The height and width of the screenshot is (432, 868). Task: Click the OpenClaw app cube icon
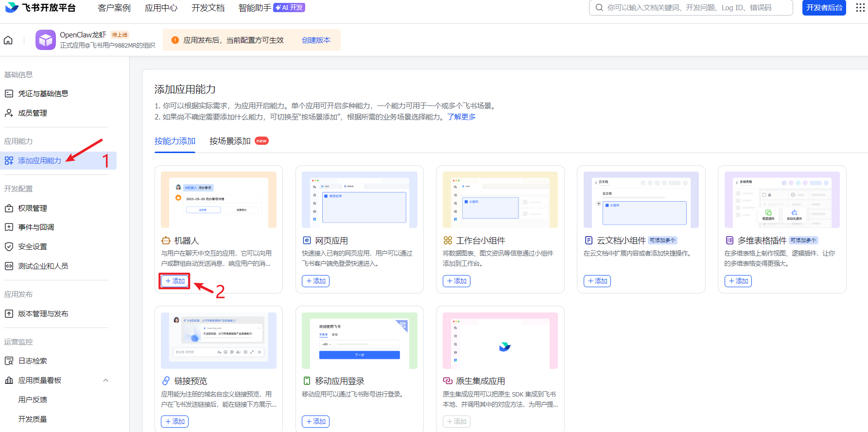[46, 40]
